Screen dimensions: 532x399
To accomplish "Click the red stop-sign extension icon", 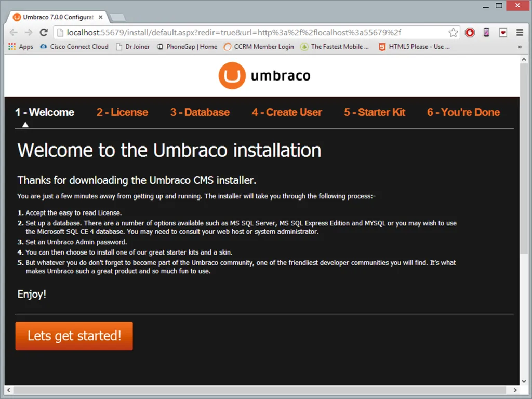I will (x=470, y=32).
